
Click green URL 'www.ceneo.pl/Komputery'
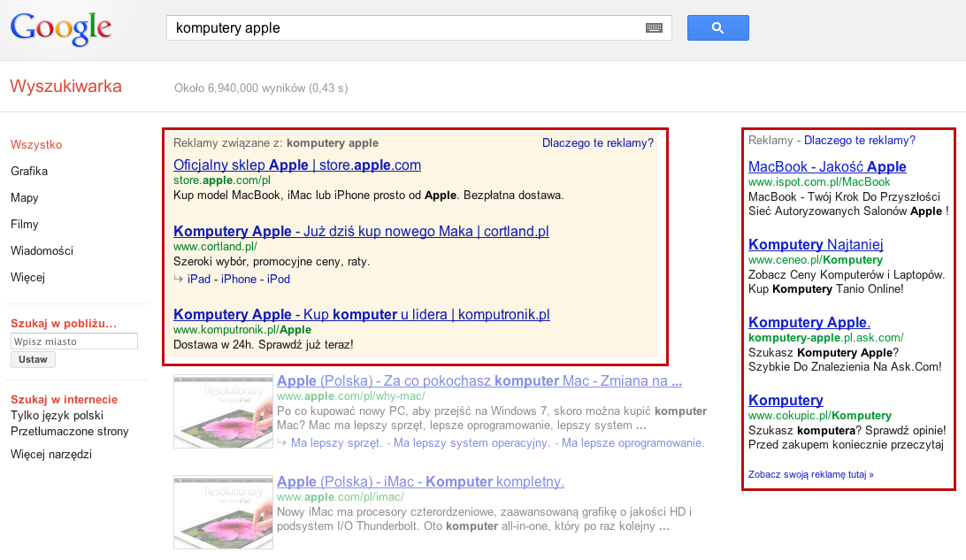[816, 260]
